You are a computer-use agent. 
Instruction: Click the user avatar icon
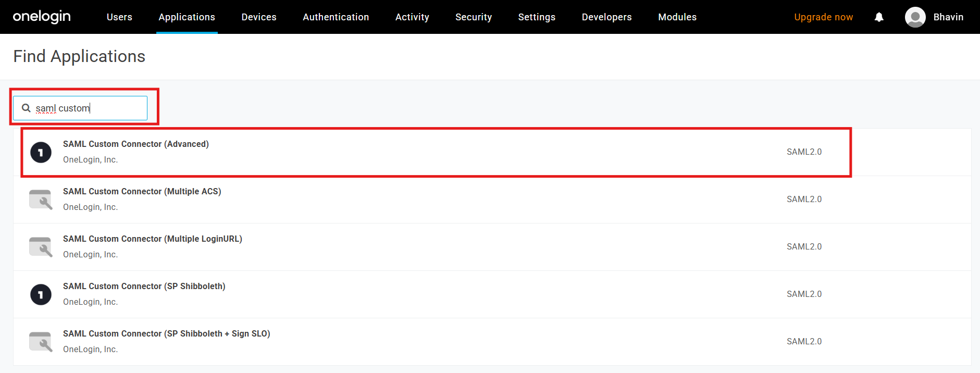pyautogui.click(x=915, y=17)
